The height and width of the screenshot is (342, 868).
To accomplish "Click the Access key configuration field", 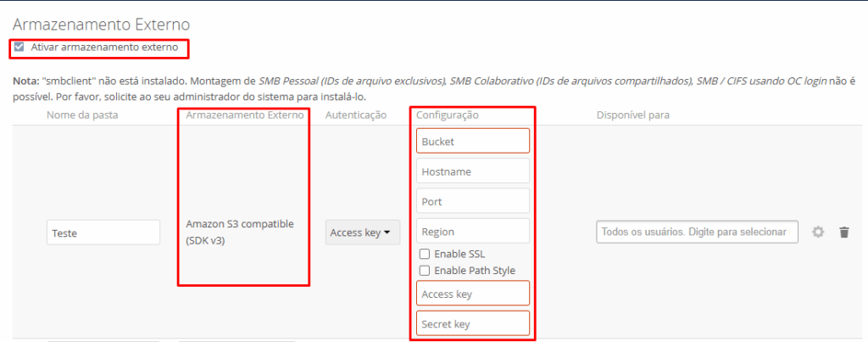I will pyautogui.click(x=472, y=294).
